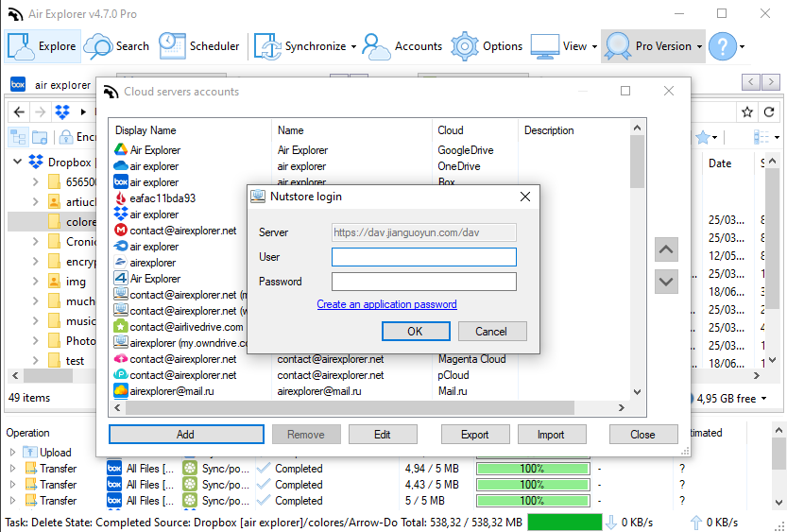Click the accounts list vertical scrollbar

point(637,162)
